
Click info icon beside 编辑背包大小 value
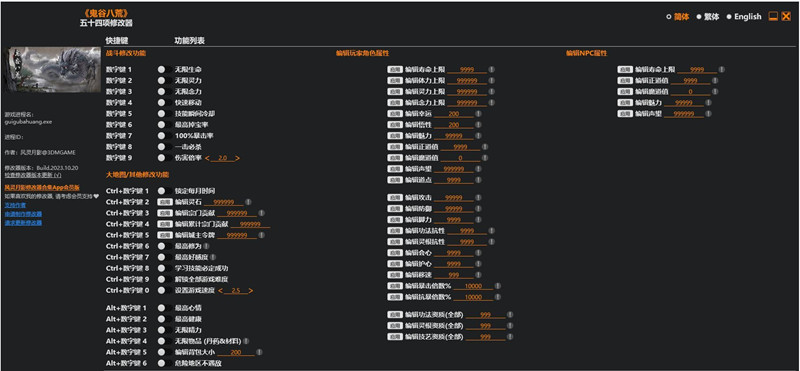point(259,352)
